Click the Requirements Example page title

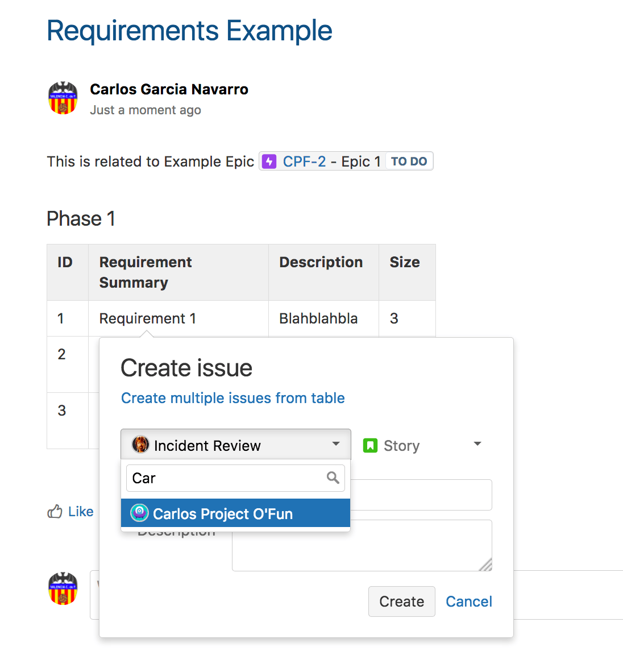click(189, 31)
